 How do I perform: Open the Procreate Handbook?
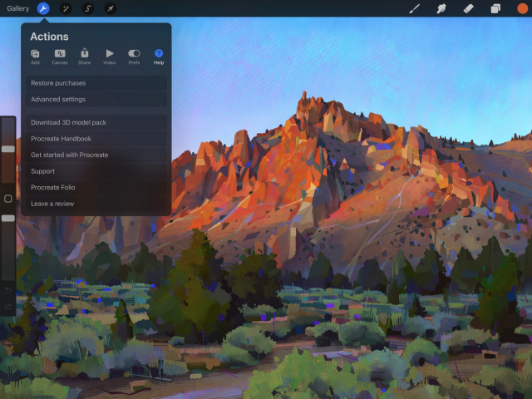[96, 139]
